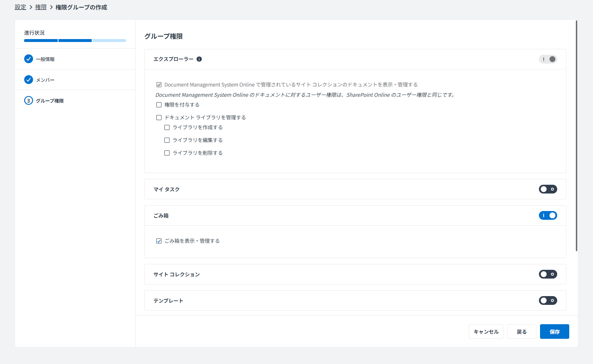Go to the メンバー step
This screenshot has height=364, width=593.
[x=75, y=80]
